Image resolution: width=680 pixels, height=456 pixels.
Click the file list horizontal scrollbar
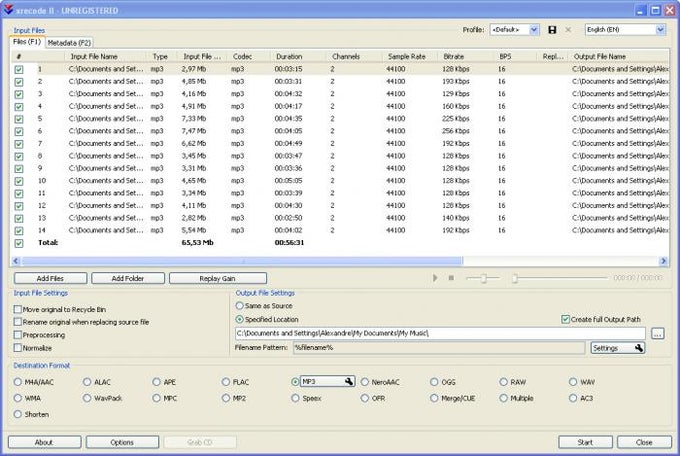(242, 261)
